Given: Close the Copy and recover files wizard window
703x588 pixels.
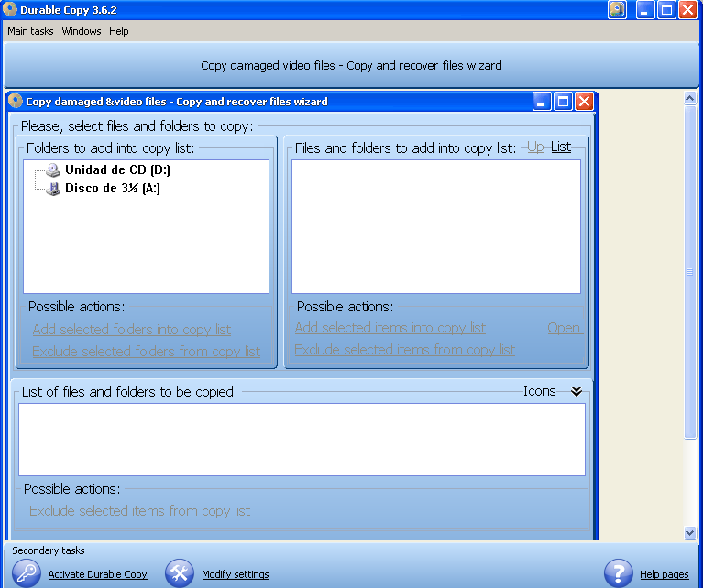Looking at the screenshot, I should [x=584, y=102].
